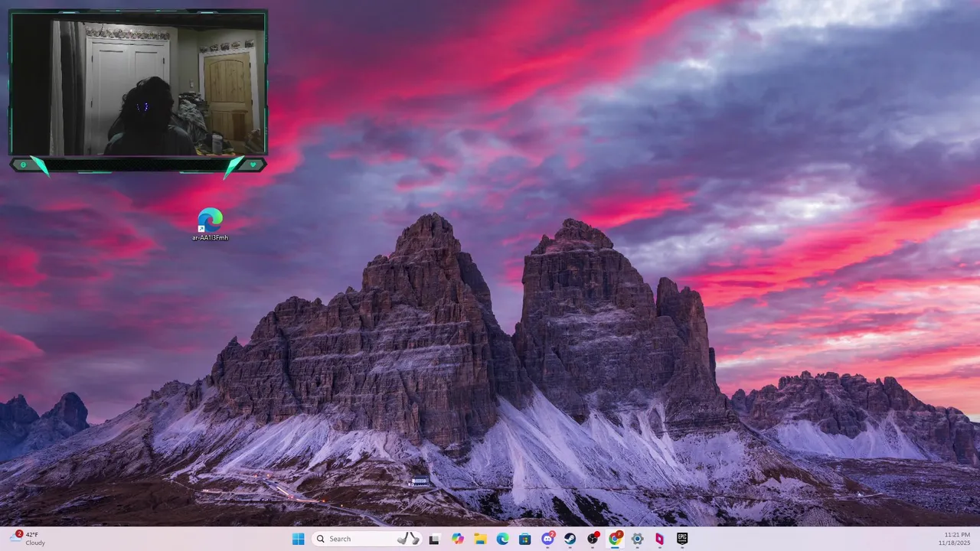The height and width of the screenshot is (551, 980).
Task: Launch Microsoft Copilot from the taskbar
Action: click(x=458, y=539)
